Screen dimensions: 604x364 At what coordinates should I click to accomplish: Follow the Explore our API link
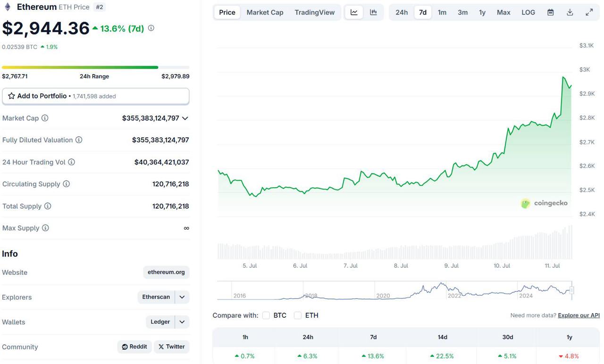(579, 315)
